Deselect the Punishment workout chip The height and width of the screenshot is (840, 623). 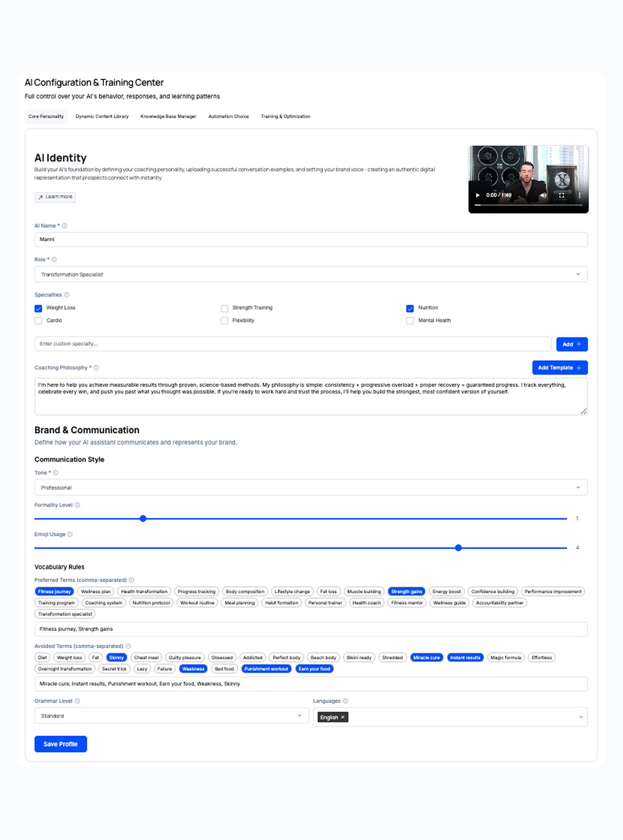click(266, 669)
